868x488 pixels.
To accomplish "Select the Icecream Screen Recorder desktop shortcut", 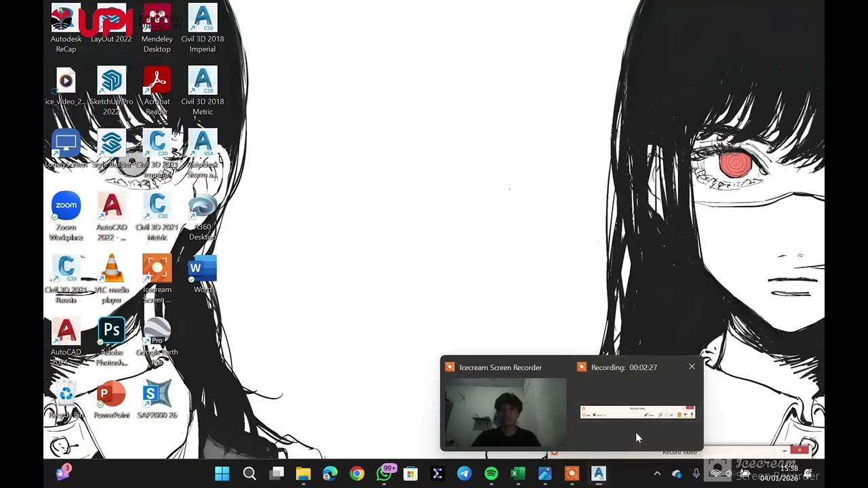I will (x=157, y=279).
